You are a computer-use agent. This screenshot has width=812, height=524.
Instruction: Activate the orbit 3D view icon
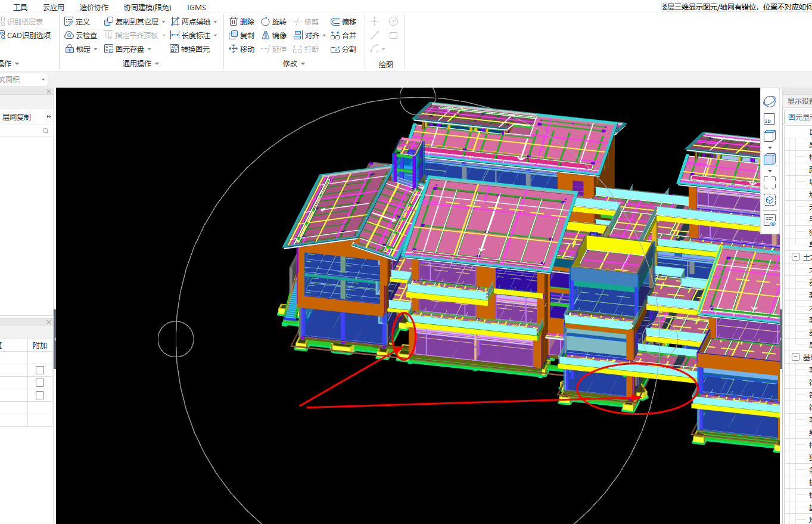tap(770, 101)
